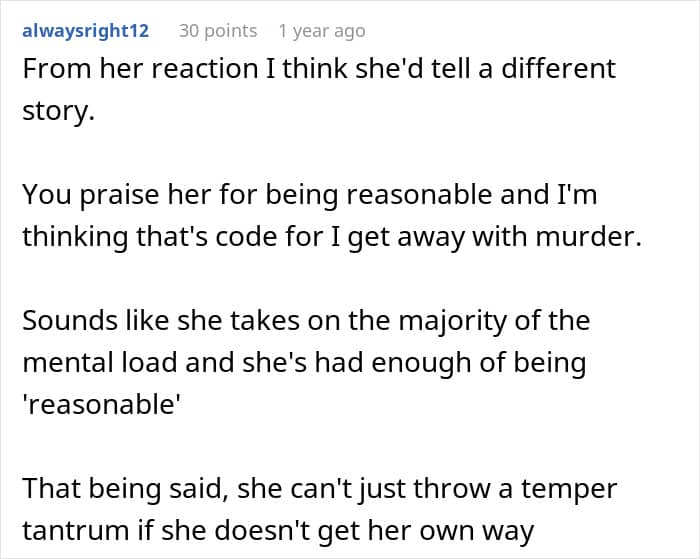
Task: Click the line starting "You praise her"
Action: 309,195
